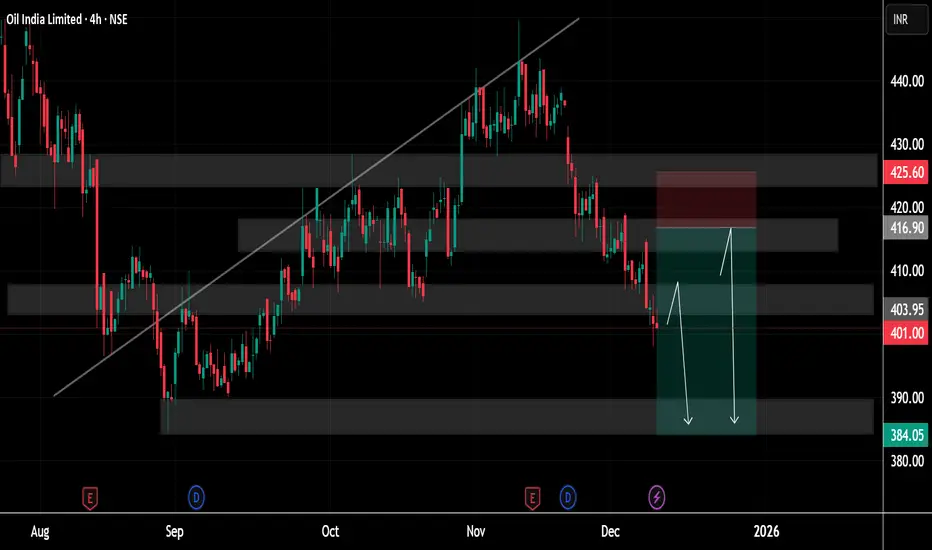The height and width of the screenshot is (550, 932).
Task: Click the 380.00 price axis value
Action: (x=907, y=461)
